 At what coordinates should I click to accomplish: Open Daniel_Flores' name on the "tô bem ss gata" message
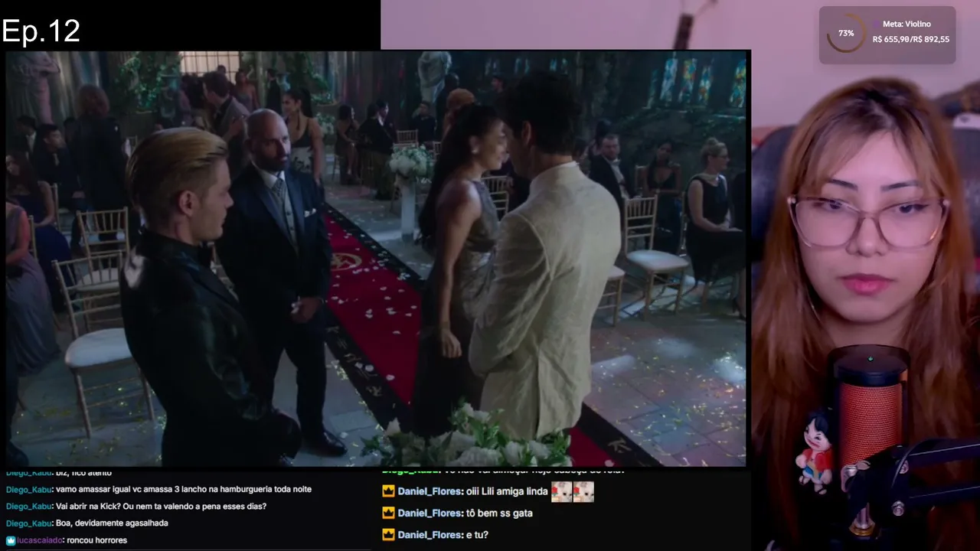(x=429, y=513)
